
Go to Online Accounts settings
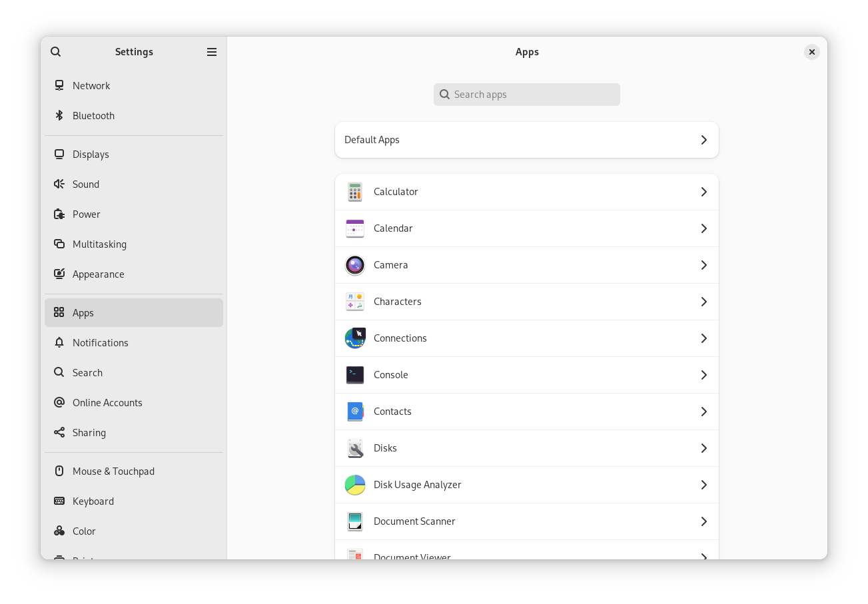pos(107,402)
